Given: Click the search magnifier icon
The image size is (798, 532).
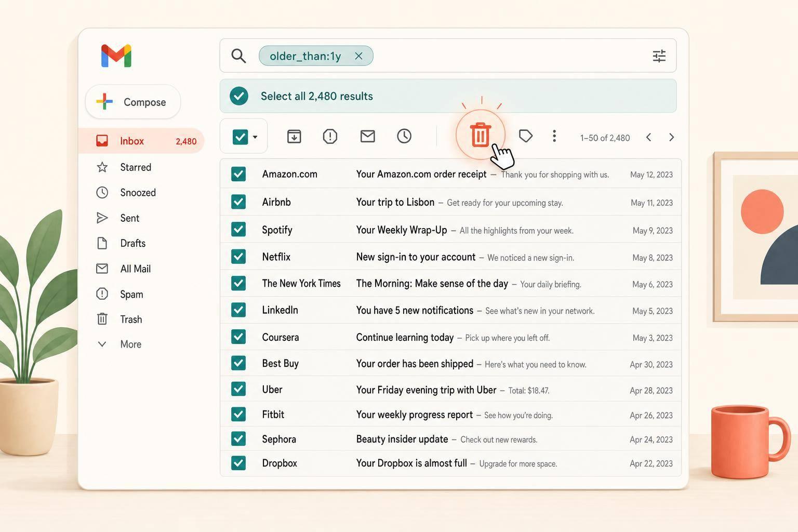Looking at the screenshot, I should (x=238, y=56).
